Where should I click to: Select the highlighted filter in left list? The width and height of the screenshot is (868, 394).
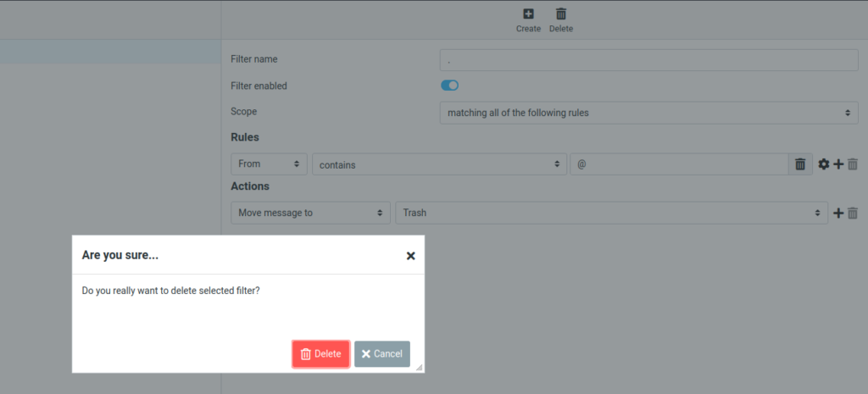pyautogui.click(x=110, y=53)
